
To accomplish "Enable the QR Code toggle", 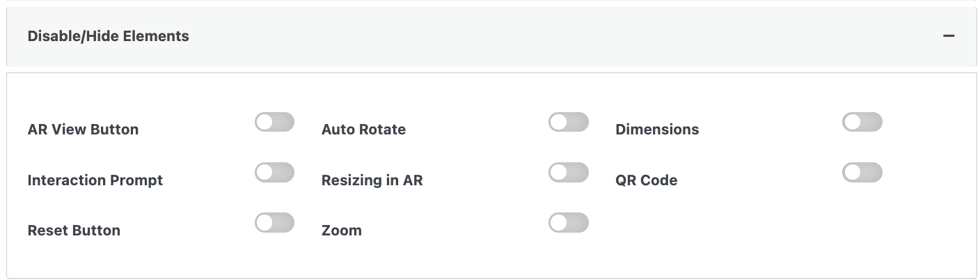I will [x=862, y=173].
